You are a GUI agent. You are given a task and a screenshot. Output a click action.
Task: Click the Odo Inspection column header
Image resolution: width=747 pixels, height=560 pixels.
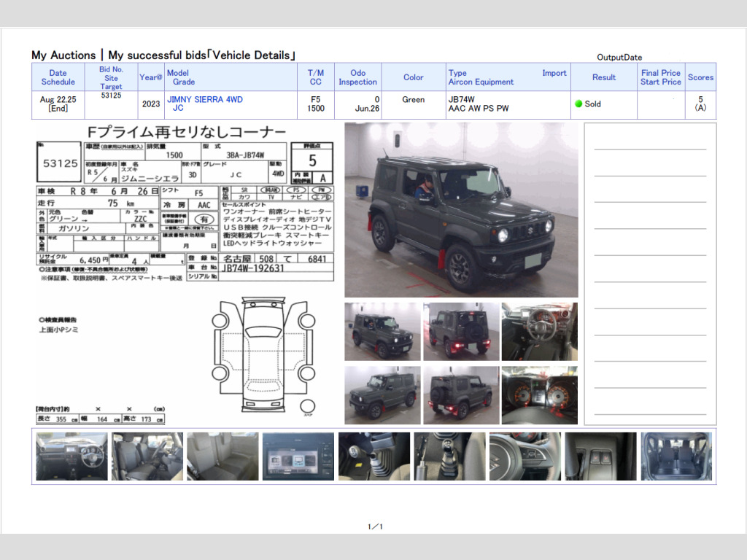(357, 77)
